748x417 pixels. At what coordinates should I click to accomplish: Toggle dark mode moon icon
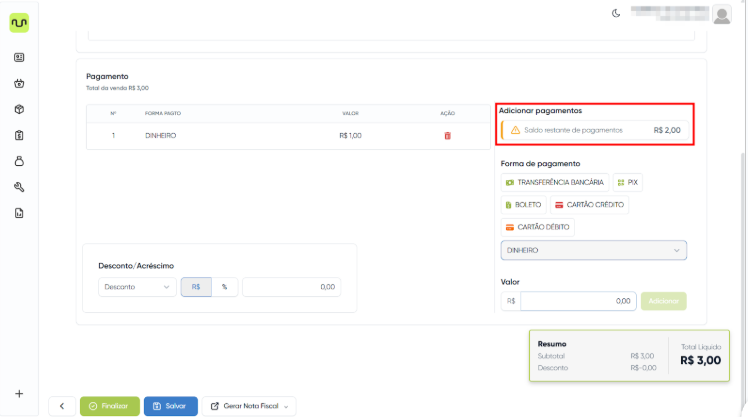point(616,13)
